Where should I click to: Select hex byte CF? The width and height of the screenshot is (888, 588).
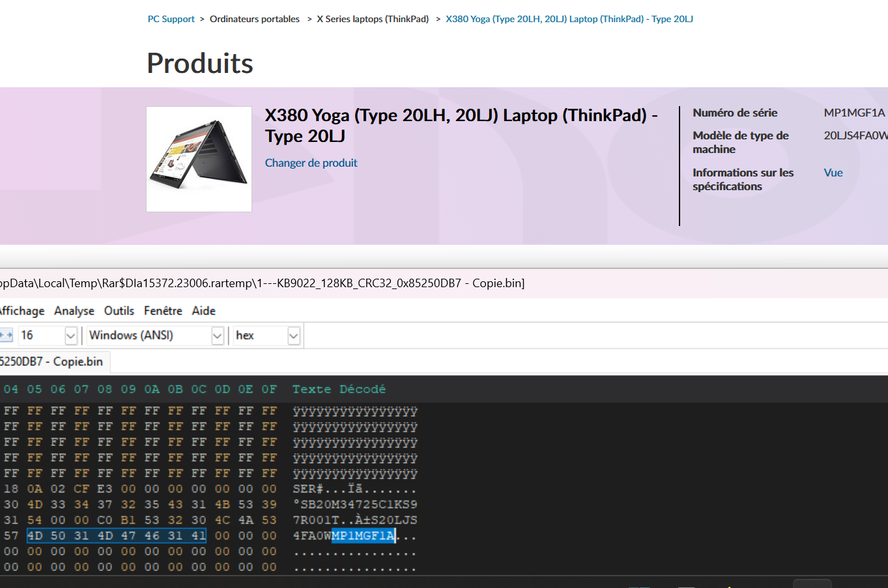point(81,489)
